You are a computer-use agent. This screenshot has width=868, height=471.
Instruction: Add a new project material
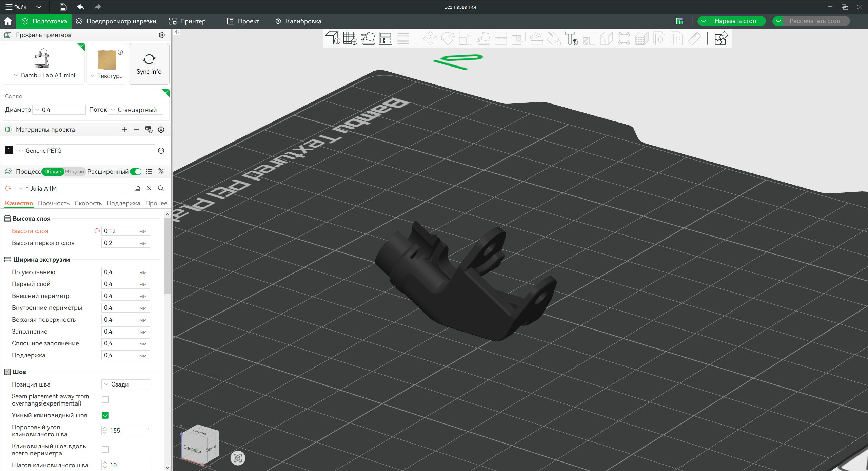pos(124,130)
